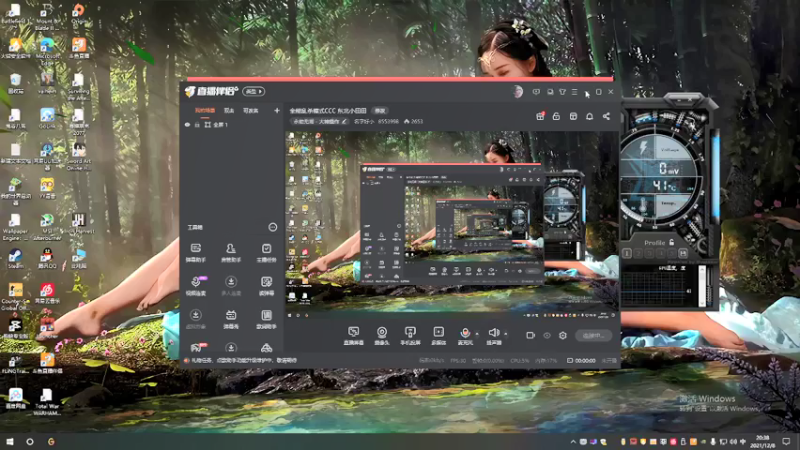The image size is (800, 450).
Task: Open the shirt skin icon in the title bar
Action: pos(562,92)
